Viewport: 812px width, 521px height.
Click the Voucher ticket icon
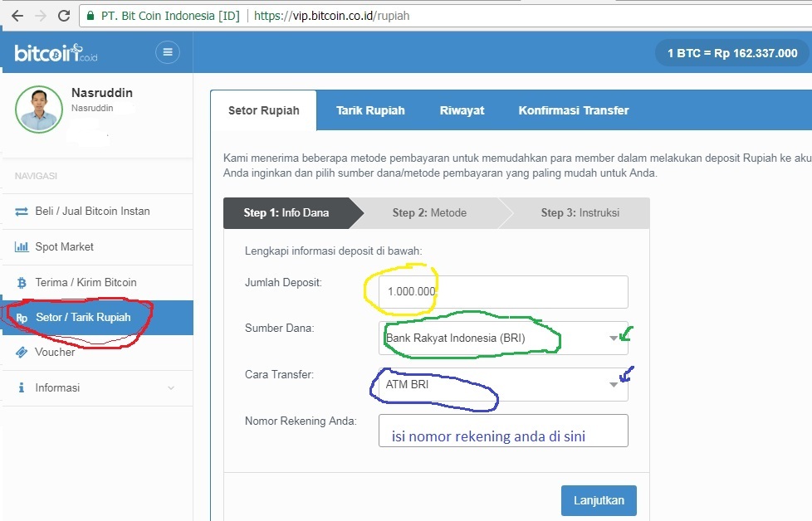pos(22,353)
